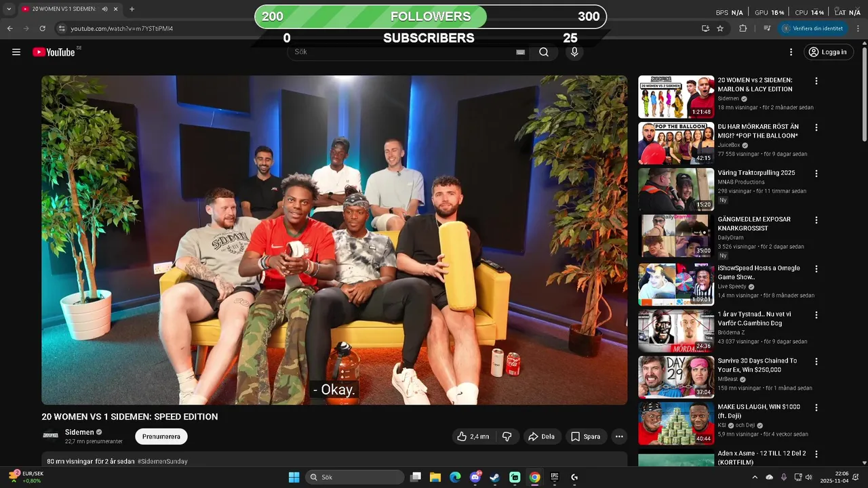Go back in Chrome navigation
This screenshot has height=488, width=868.
pyautogui.click(x=10, y=28)
